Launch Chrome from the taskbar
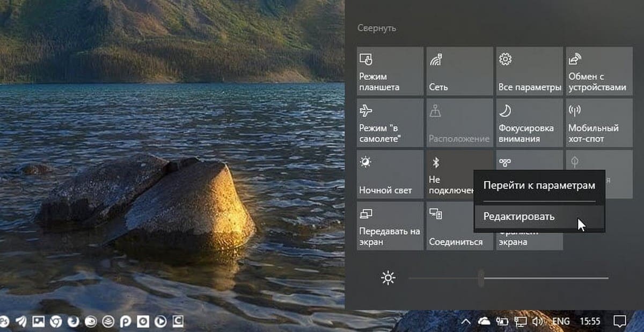The image size is (644, 332). pyautogui.click(x=55, y=321)
